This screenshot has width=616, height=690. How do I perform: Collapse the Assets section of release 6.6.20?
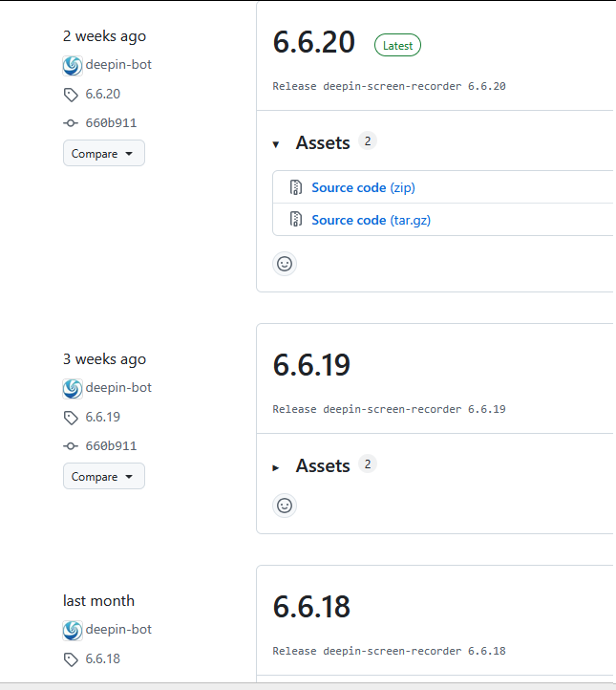click(x=276, y=144)
